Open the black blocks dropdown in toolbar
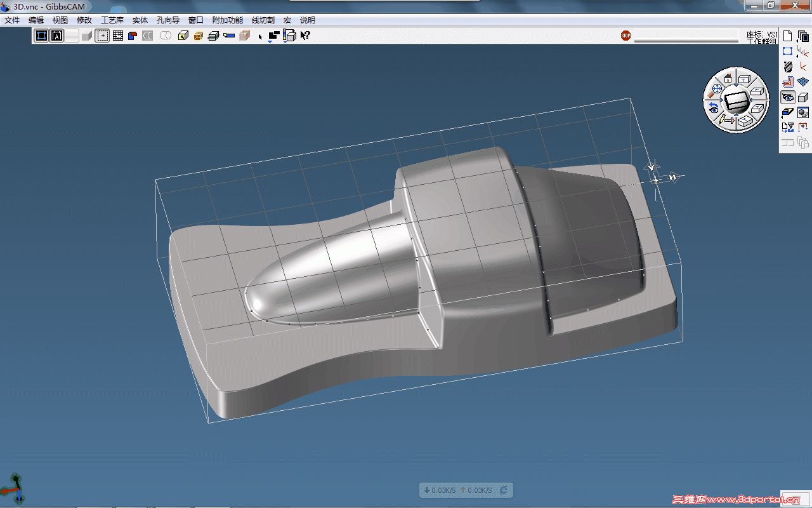Viewport: 812px width, 508px height. pos(273,36)
